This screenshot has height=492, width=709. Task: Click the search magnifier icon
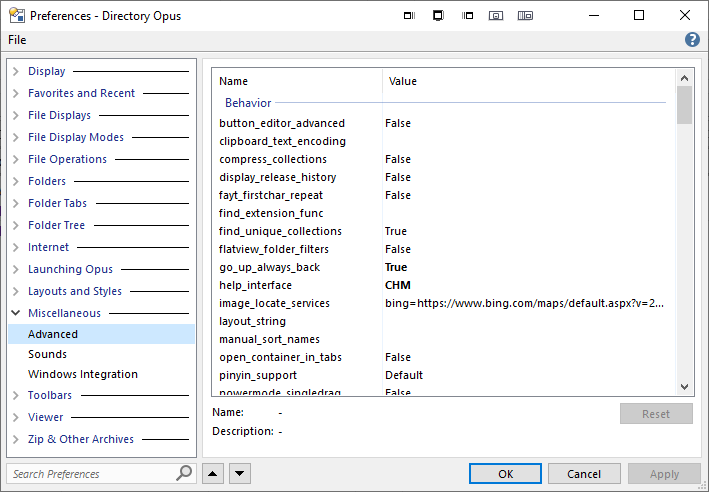click(x=184, y=473)
